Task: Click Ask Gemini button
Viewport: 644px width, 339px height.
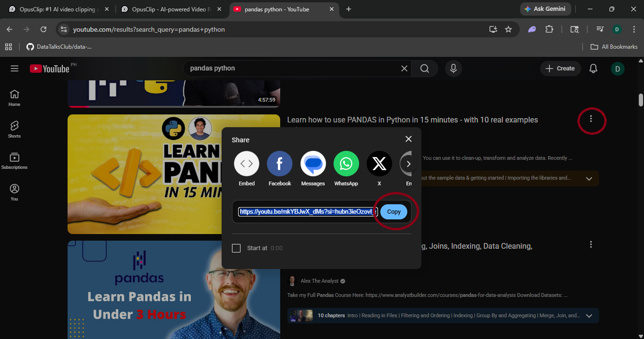Action: pyautogui.click(x=546, y=9)
